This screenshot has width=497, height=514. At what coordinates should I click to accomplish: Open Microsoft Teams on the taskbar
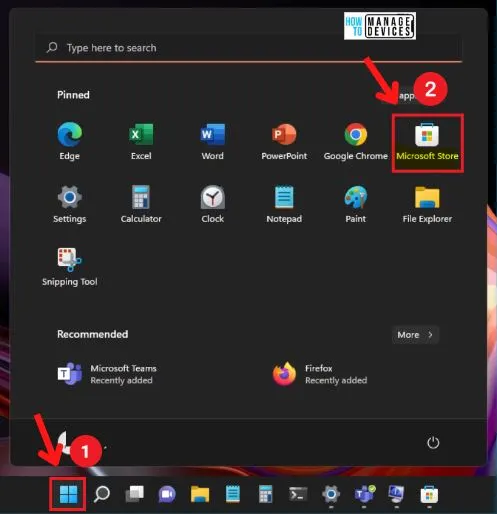pyautogui.click(x=364, y=494)
